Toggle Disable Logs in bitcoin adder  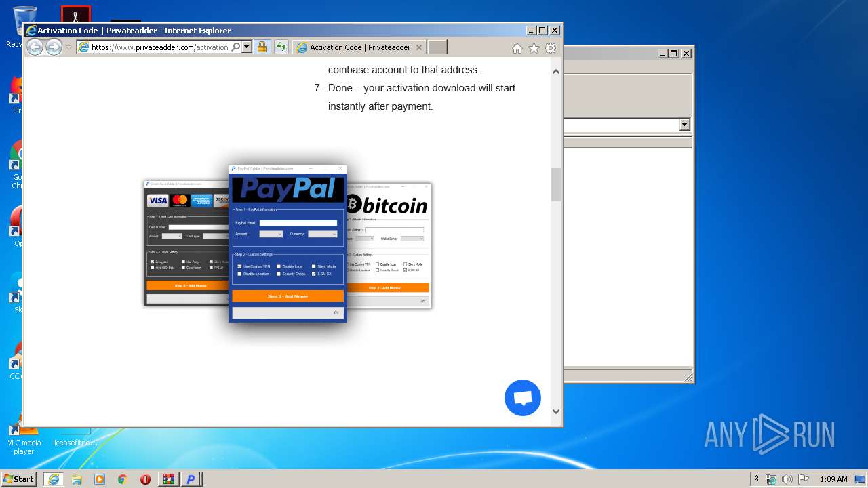point(376,264)
